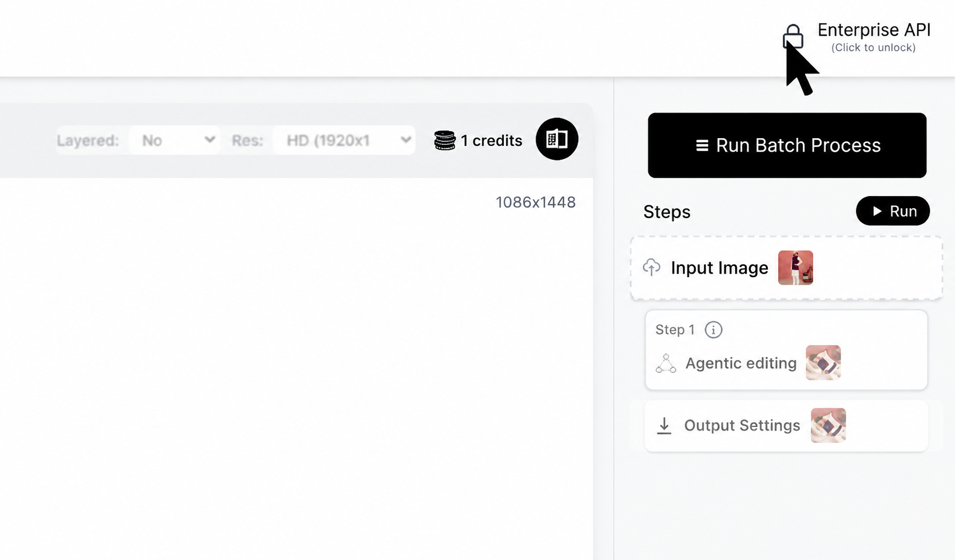Click the Enterprise API lock icon
The height and width of the screenshot is (560, 955).
793,37
